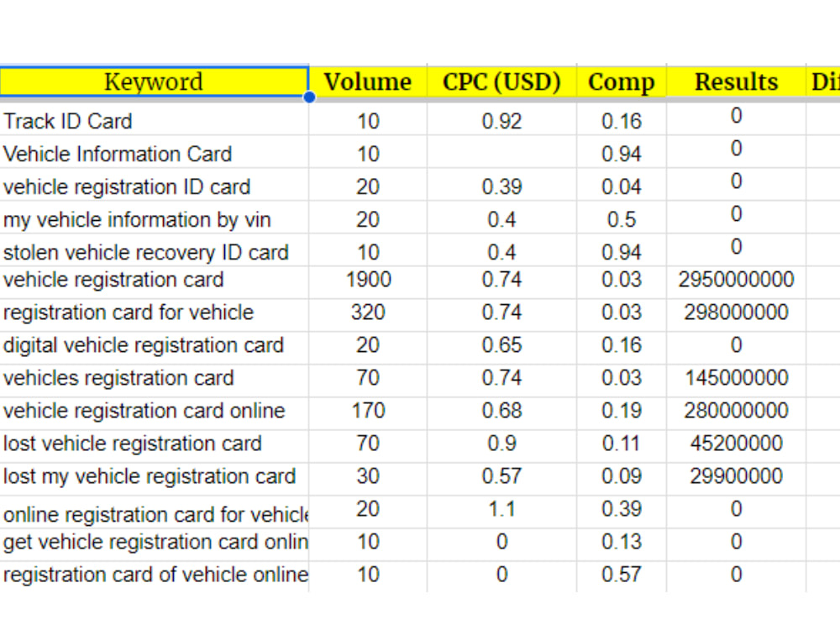Click the CPC value 0.65
This screenshot has width=840, height=630.
pos(502,345)
